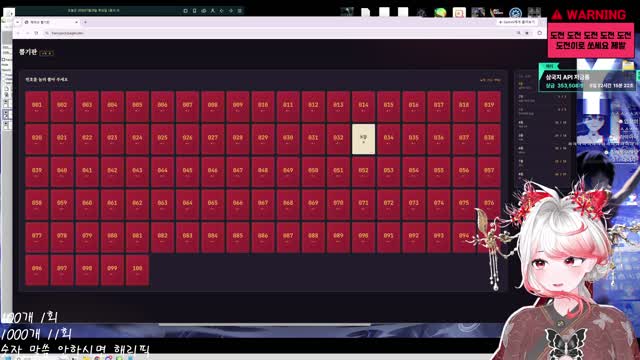This screenshot has height=360, width=640.
Task: Select card 100 in the last row
Action: point(137,270)
